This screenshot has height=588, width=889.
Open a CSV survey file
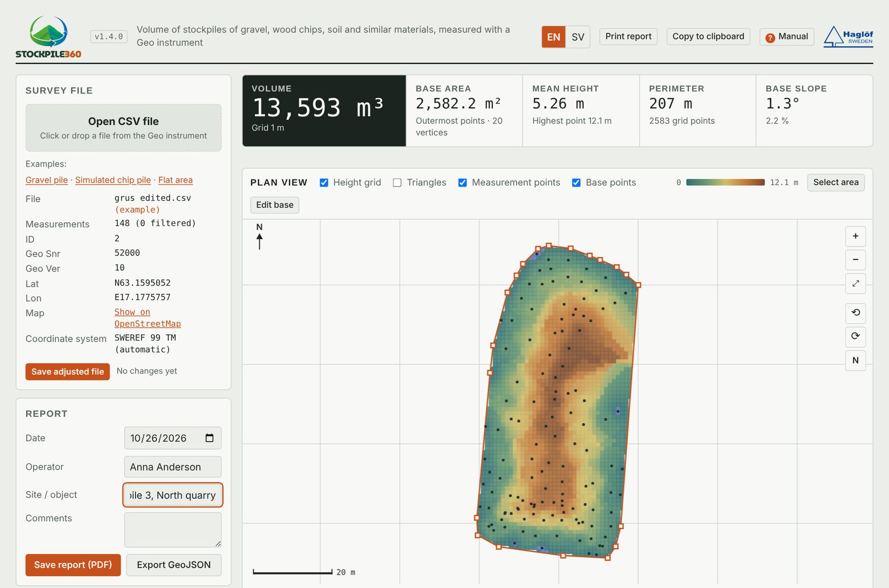pyautogui.click(x=123, y=128)
